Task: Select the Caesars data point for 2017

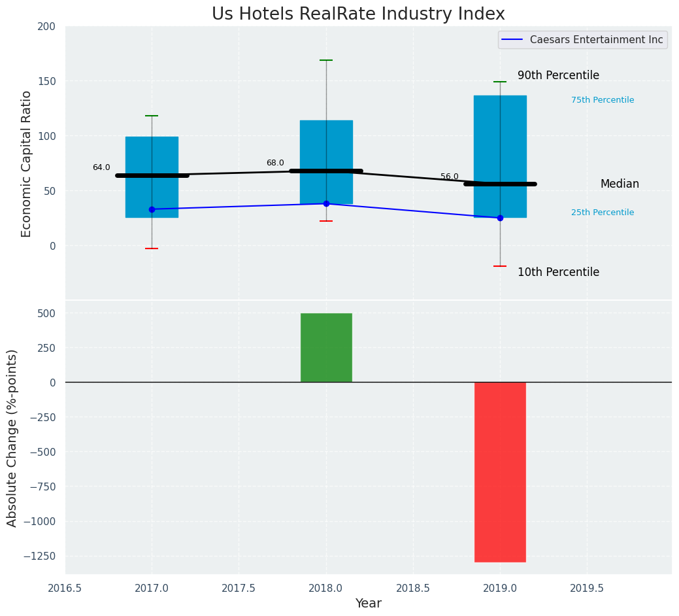Action: 152,209
